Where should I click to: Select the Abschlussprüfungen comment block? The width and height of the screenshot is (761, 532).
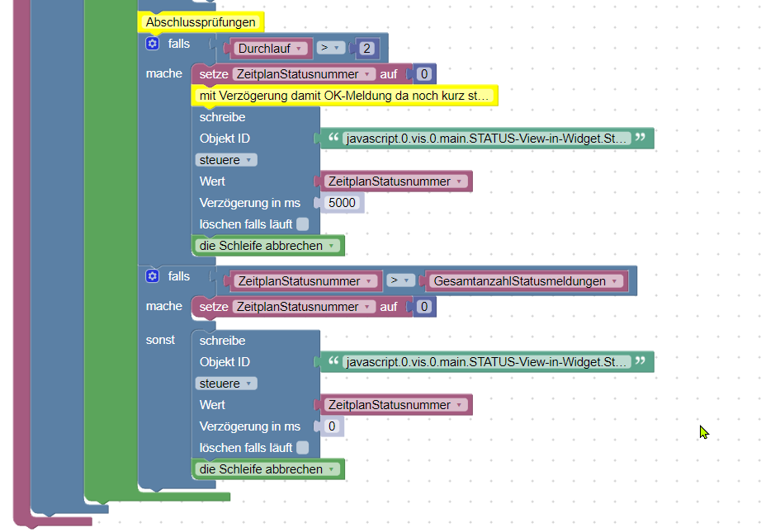click(201, 22)
